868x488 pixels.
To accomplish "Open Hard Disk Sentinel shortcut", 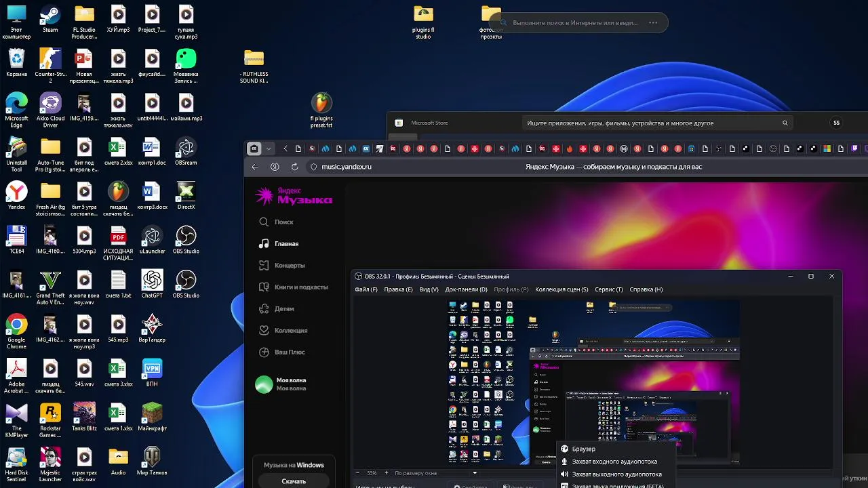I will click(16, 464).
